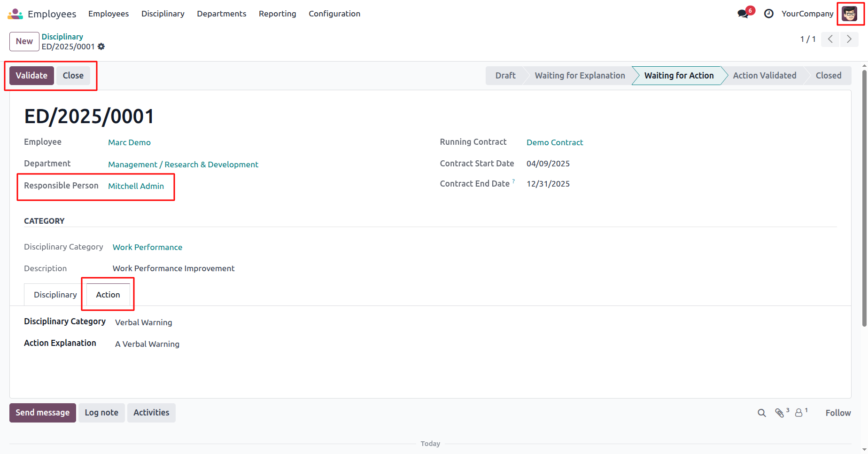Image resolution: width=868 pixels, height=454 pixels.
Task: Open the Reporting menu
Action: point(277,14)
